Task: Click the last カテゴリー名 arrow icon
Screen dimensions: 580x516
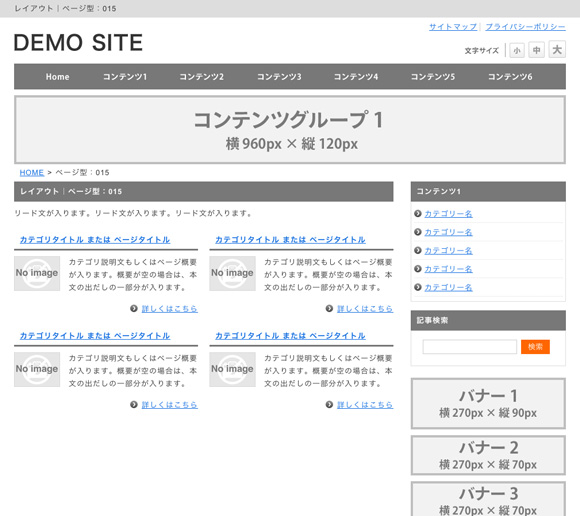Action: point(418,287)
